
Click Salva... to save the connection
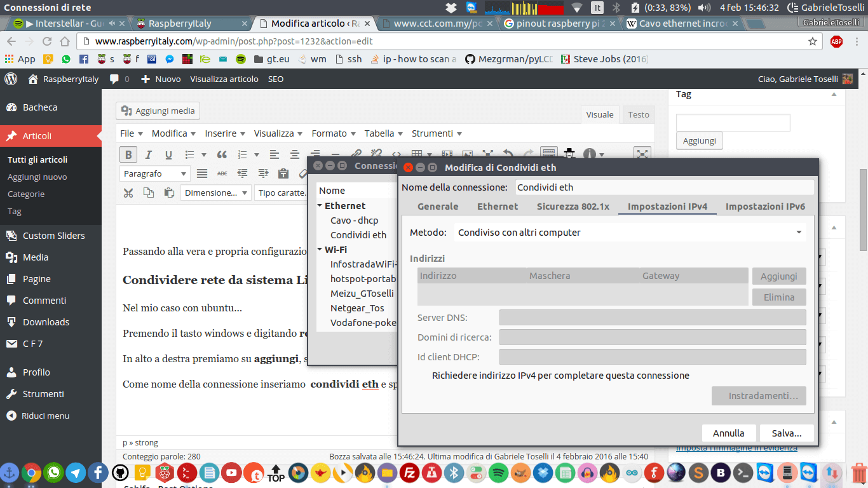click(x=787, y=433)
